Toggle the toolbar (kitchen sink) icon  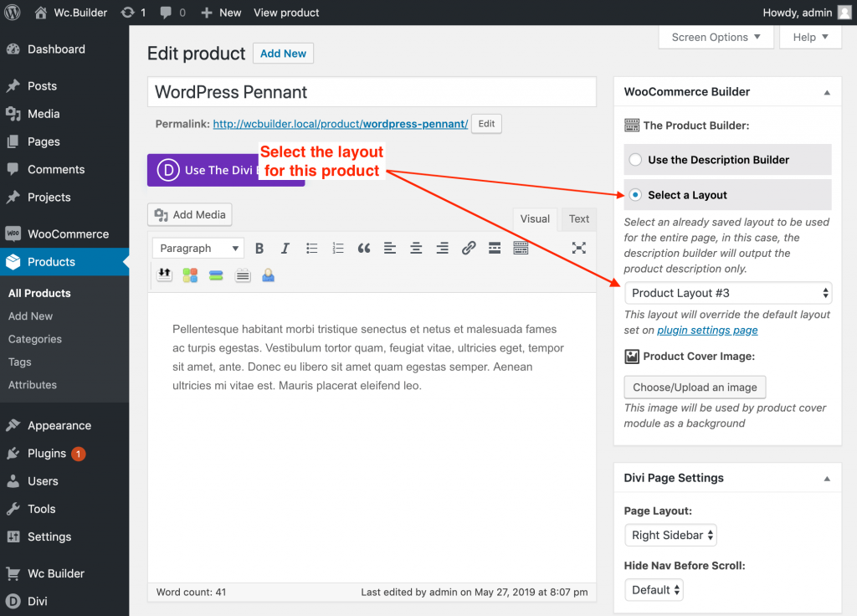[x=521, y=248]
